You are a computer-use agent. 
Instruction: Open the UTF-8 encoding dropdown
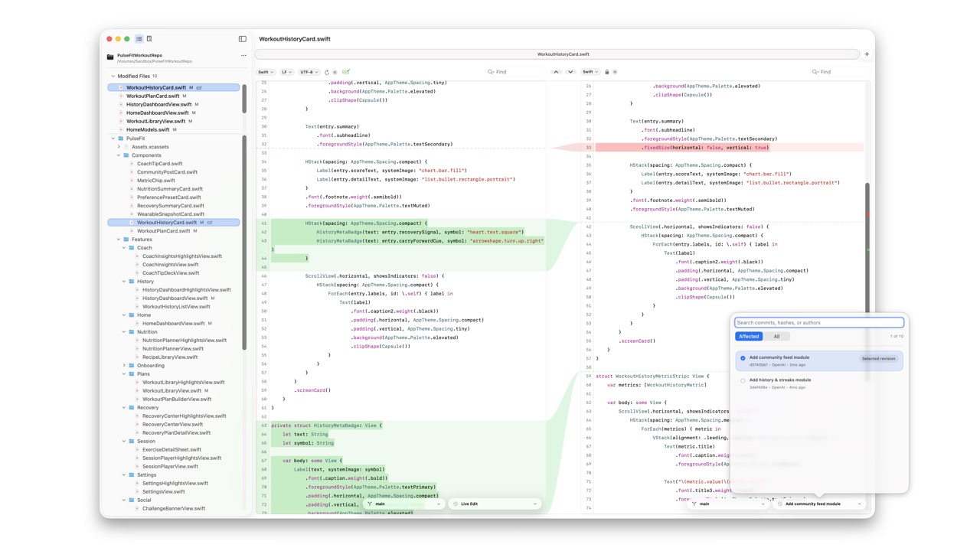pyautogui.click(x=309, y=72)
